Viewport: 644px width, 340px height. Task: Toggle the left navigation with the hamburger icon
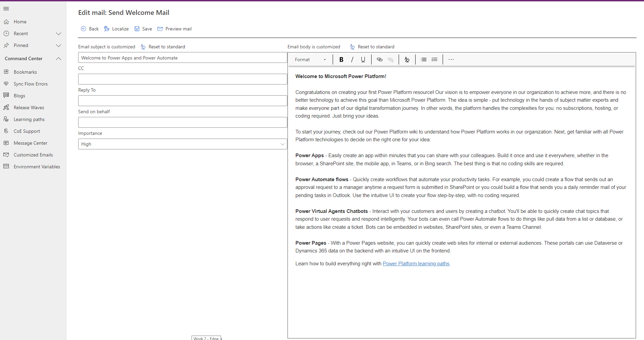pyautogui.click(x=6, y=8)
